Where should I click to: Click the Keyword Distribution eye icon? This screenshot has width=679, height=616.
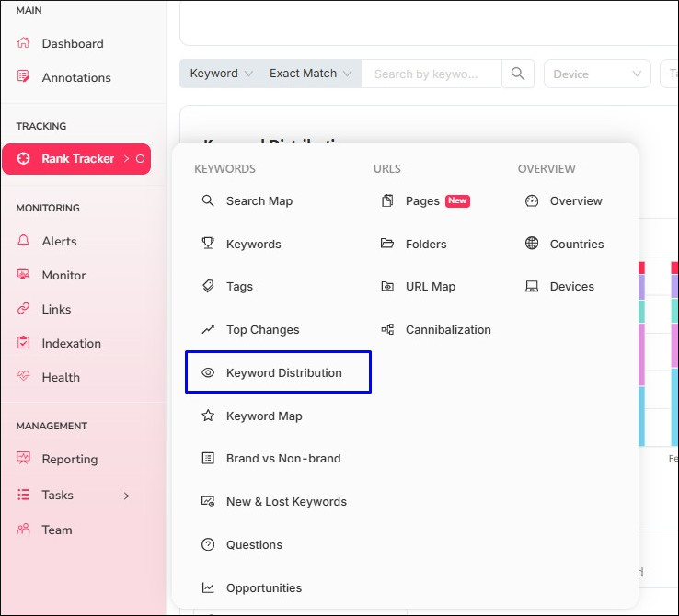[x=208, y=372]
